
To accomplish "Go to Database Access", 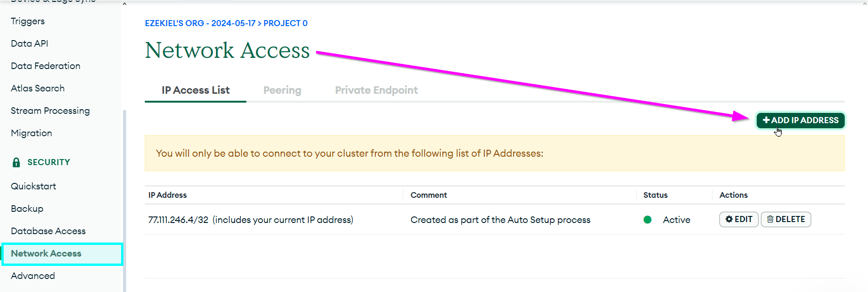I will [48, 231].
